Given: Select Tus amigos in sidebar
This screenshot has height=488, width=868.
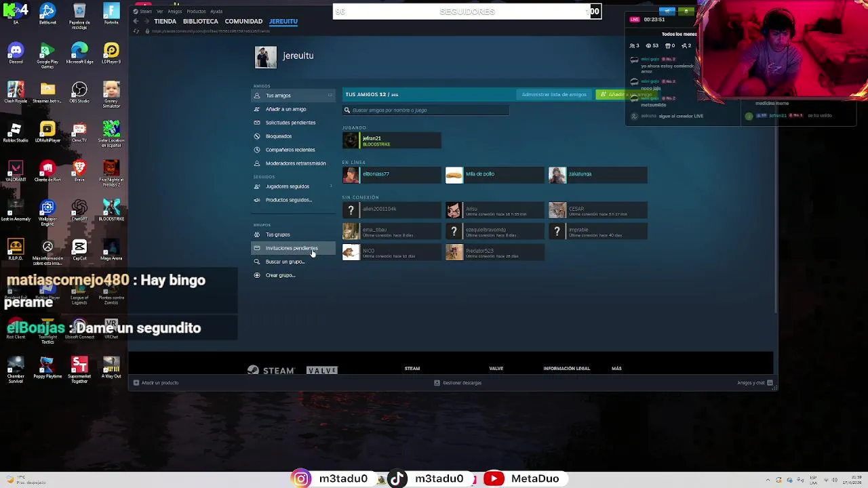Looking at the screenshot, I should pos(293,96).
